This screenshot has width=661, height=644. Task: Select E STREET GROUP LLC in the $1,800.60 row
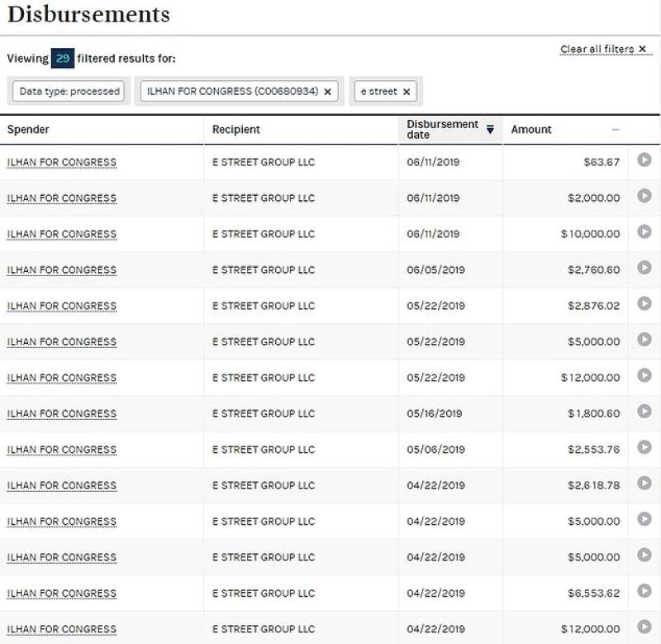(264, 413)
